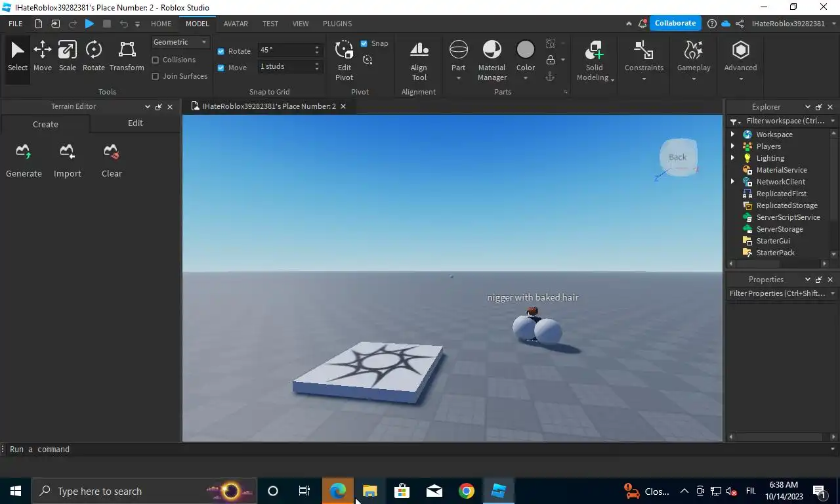Open the quick access toolbar dropdown
This screenshot has width=840, height=504.
coord(137,24)
